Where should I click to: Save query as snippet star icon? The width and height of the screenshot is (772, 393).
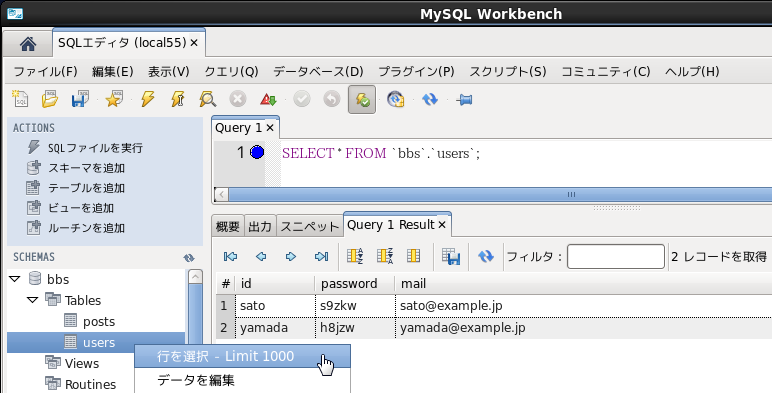click(x=114, y=99)
